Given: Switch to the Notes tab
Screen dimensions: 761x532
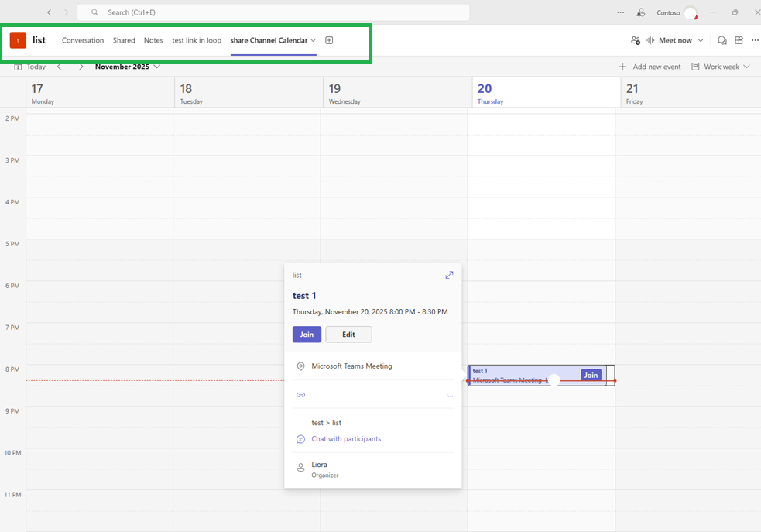Looking at the screenshot, I should coord(153,40).
